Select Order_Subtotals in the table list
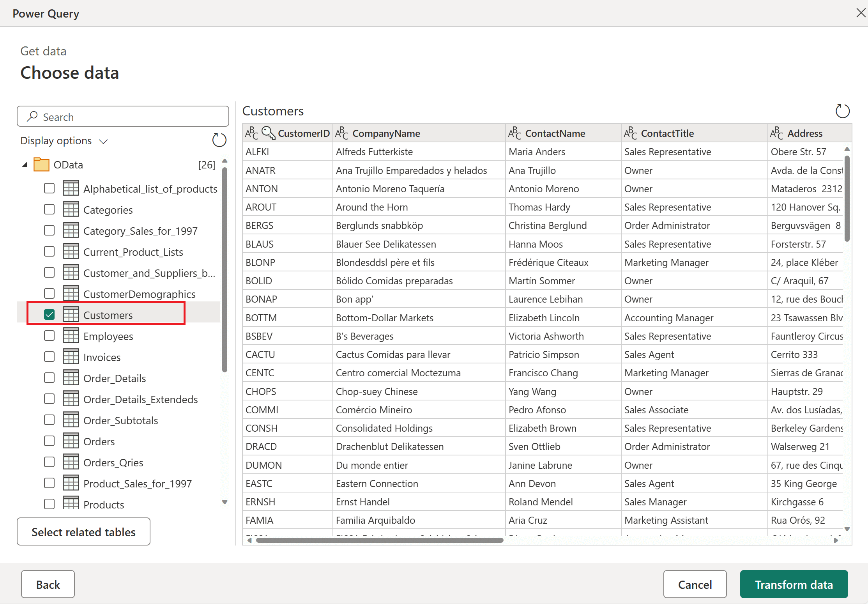868x604 pixels. pos(120,420)
